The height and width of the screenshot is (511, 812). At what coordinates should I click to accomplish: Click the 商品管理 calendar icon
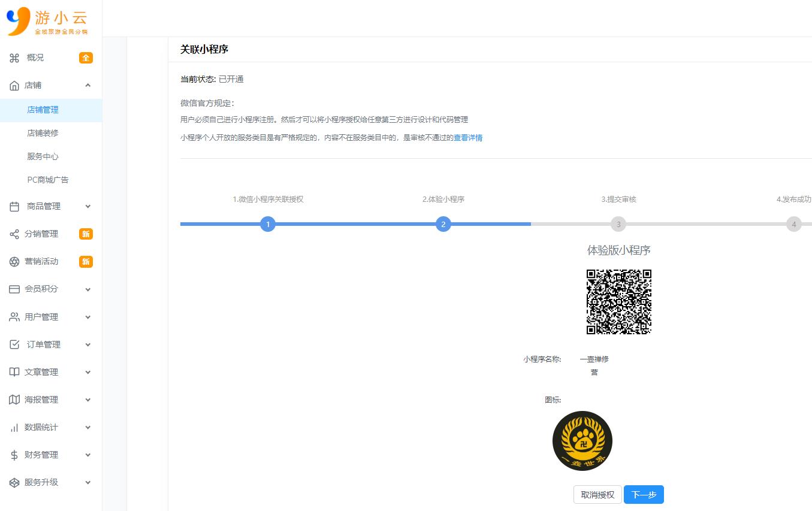tap(14, 207)
